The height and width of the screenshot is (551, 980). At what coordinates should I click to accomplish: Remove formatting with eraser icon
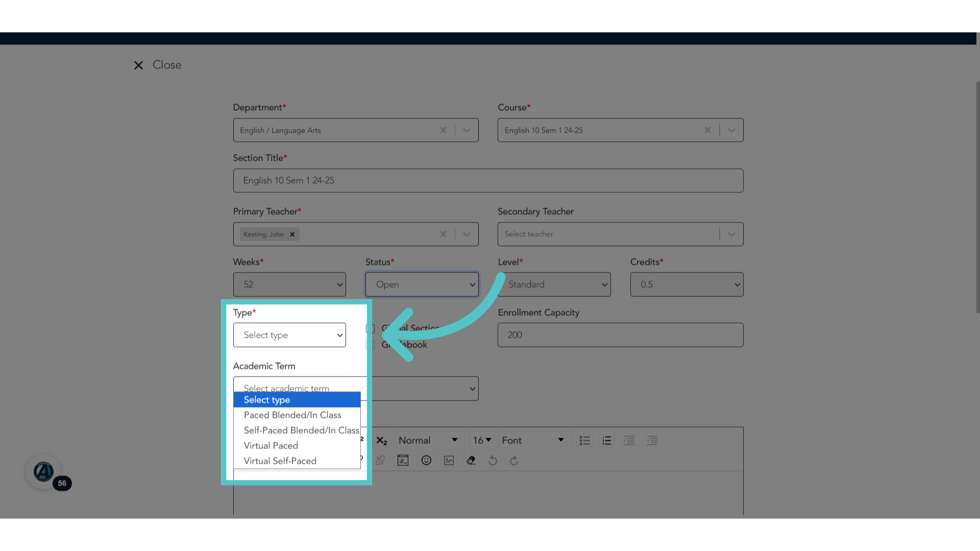click(471, 461)
